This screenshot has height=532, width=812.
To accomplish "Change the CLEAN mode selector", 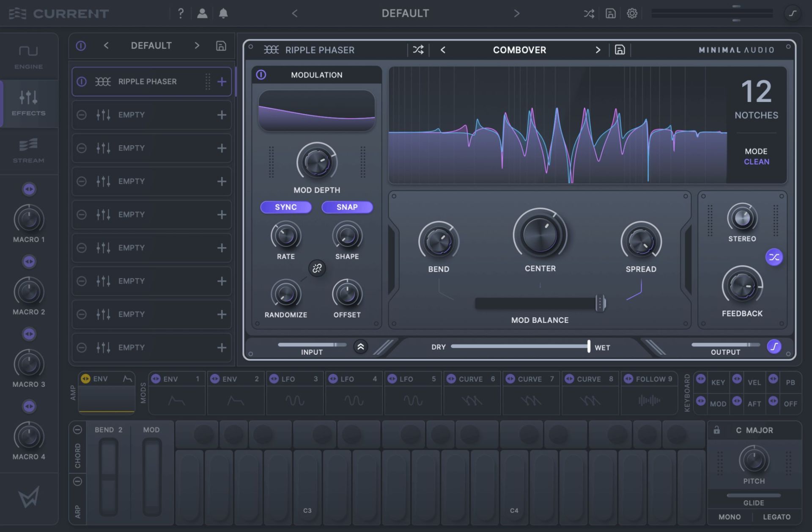I will [757, 162].
